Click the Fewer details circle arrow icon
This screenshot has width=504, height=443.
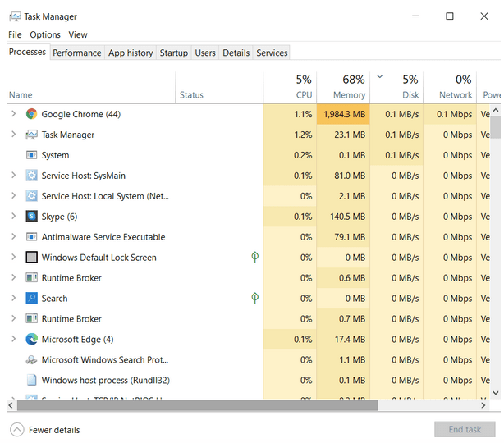coord(17,430)
